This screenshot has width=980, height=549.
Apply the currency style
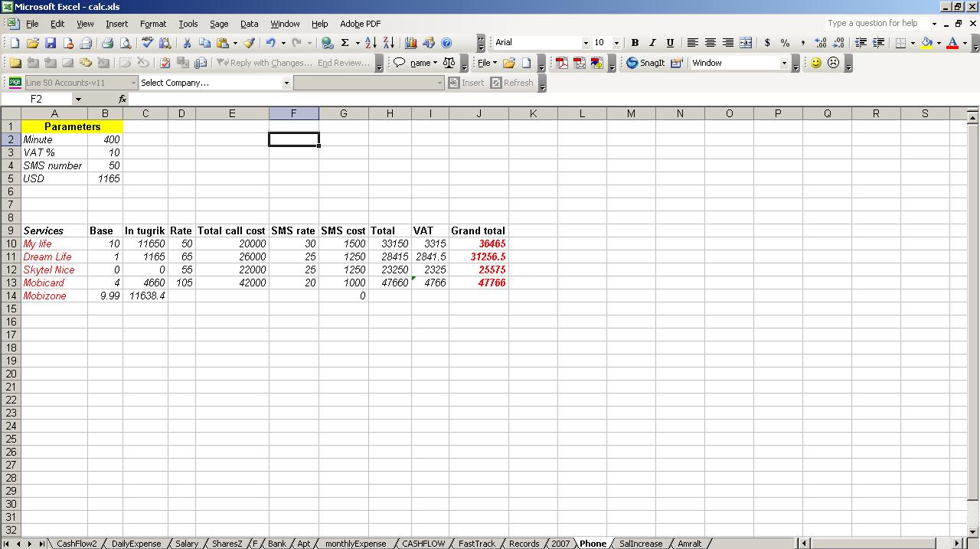click(767, 43)
